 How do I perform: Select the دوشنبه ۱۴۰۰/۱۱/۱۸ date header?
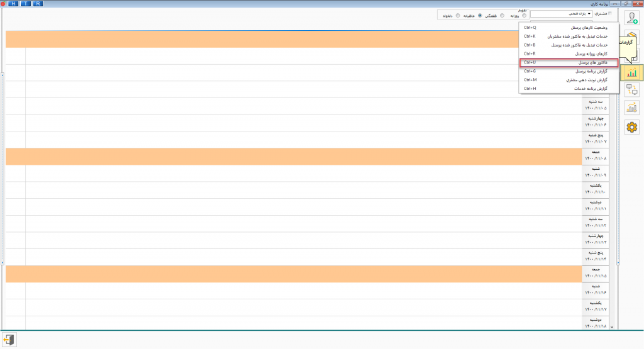[596, 323]
